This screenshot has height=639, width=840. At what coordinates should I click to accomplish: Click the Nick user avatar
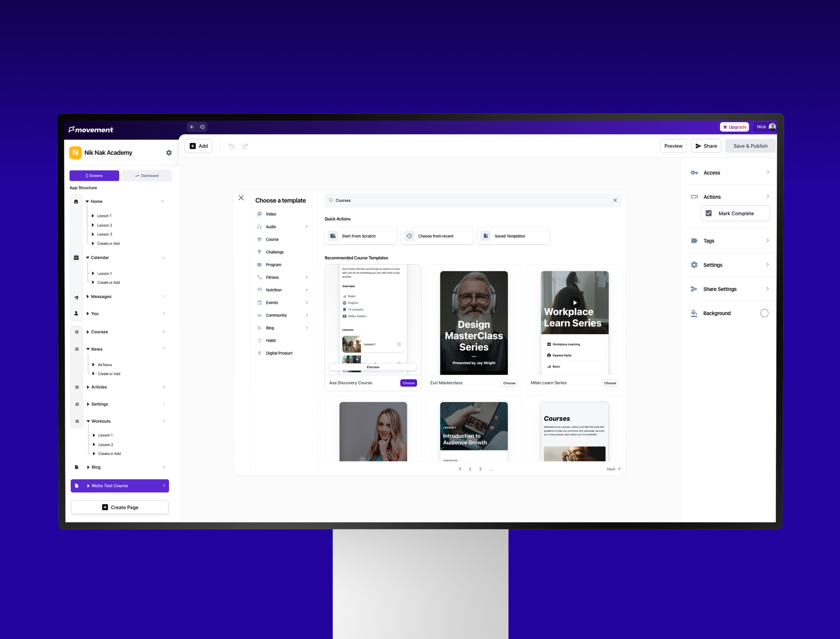pos(772,127)
